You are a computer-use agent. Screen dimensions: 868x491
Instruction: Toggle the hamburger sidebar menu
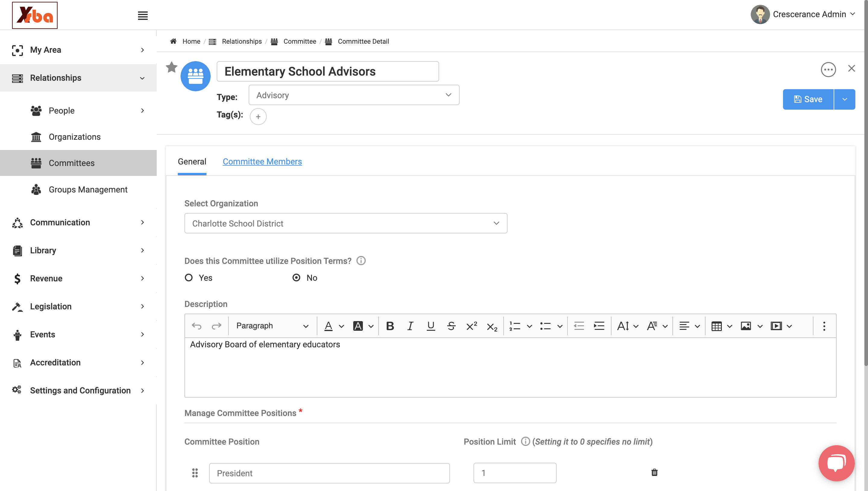[143, 15]
